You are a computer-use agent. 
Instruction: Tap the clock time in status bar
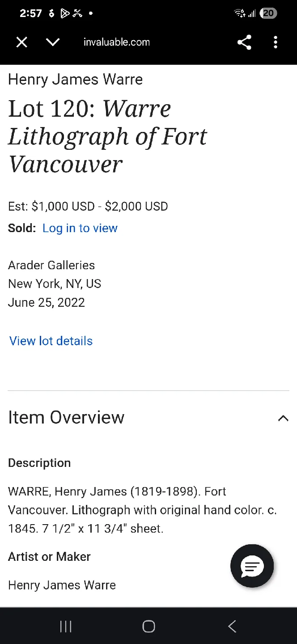(31, 13)
